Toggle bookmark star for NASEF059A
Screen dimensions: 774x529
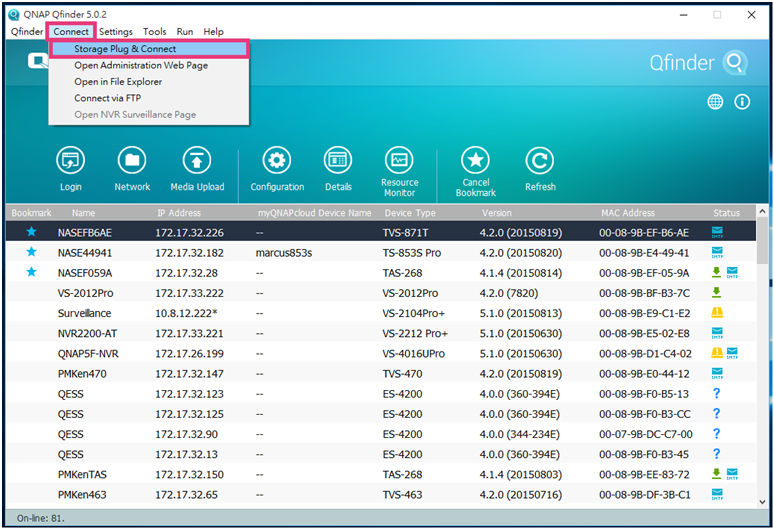tap(31, 273)
